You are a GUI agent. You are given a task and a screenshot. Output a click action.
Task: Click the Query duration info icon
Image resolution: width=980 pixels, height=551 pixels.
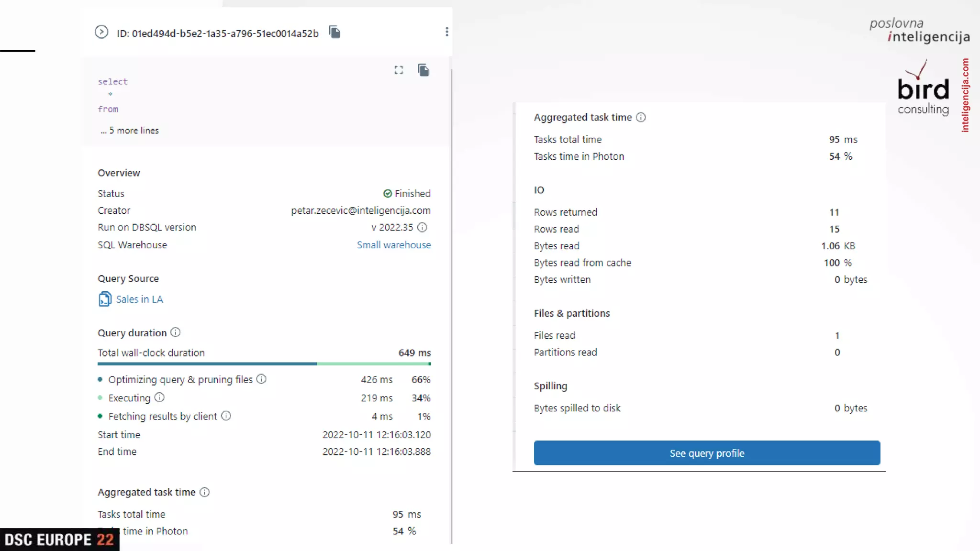coord(176,332)
